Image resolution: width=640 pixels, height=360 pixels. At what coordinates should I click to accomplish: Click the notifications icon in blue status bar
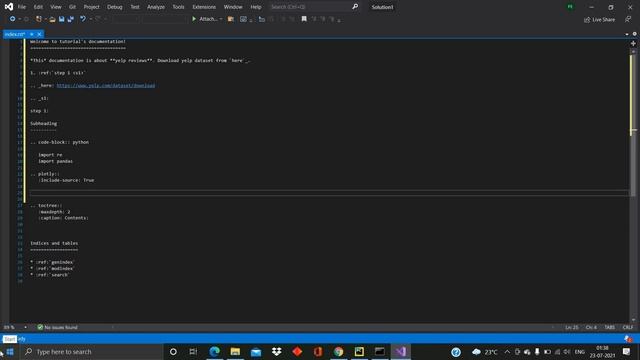pos(628,339)
